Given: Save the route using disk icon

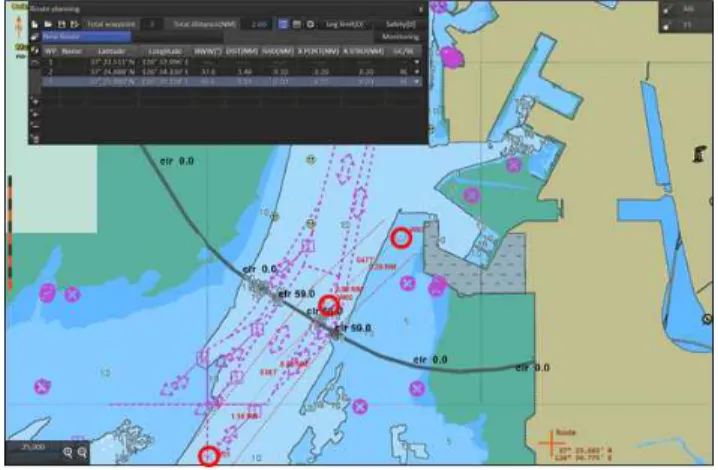Looking at the screenshot, I should point(62,24).
